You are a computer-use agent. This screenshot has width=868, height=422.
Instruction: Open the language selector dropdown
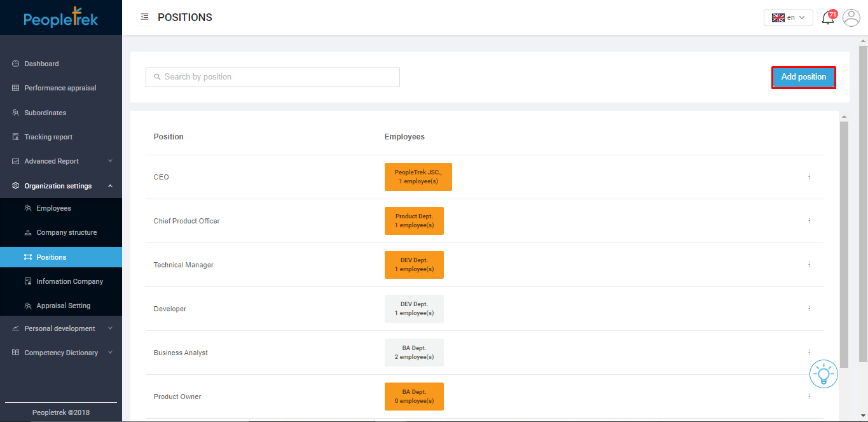click(x=788, y=18)
